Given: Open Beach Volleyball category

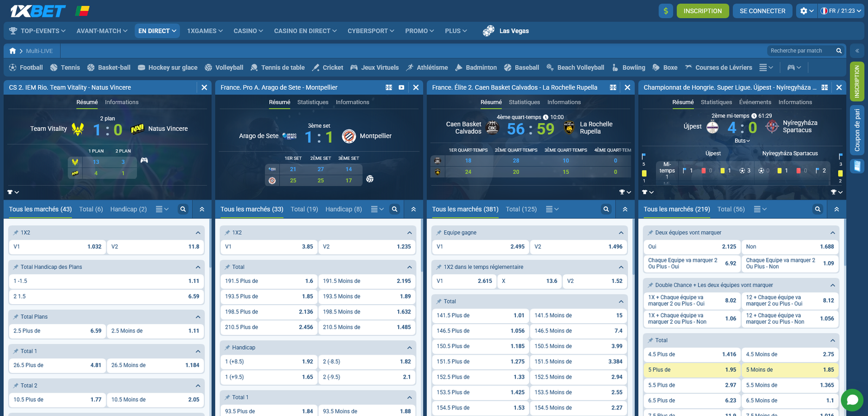Looking at the screenshot, I should click(575, 67).
